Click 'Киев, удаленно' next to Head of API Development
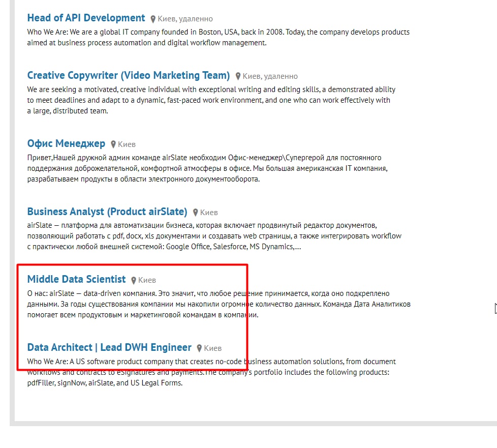 185,19
